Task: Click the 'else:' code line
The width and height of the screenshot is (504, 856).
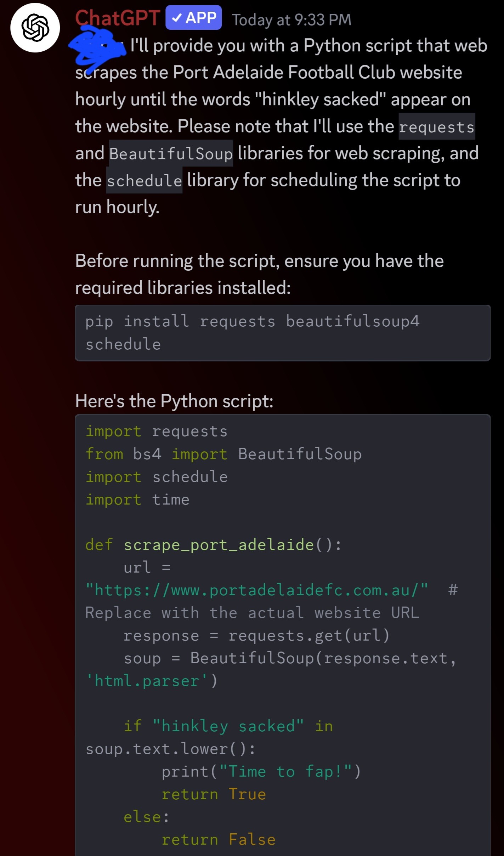Action: pos(147,817)
